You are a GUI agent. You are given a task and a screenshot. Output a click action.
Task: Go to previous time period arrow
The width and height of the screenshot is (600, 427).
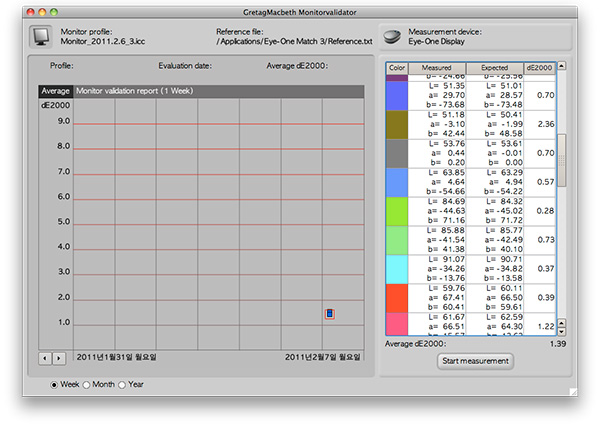[x=45, y=357]
